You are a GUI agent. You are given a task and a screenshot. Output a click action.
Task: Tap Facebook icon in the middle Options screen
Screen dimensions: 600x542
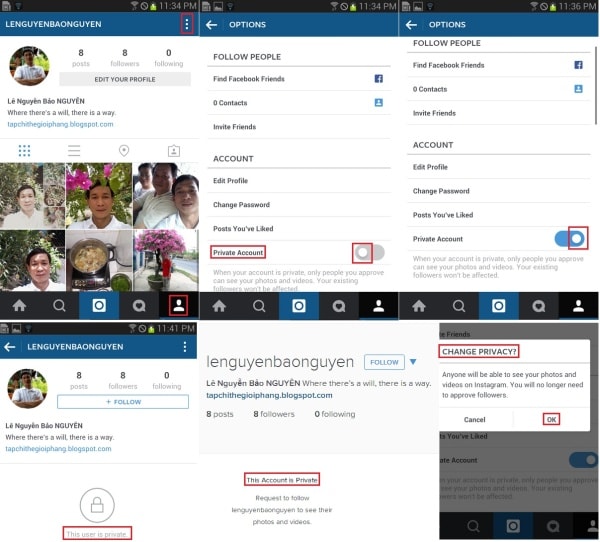point(378,78)
